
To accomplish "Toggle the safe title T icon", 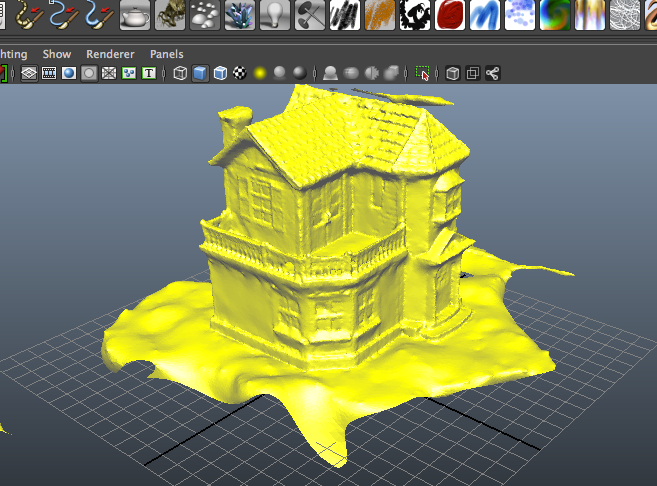I will [149, 73].
